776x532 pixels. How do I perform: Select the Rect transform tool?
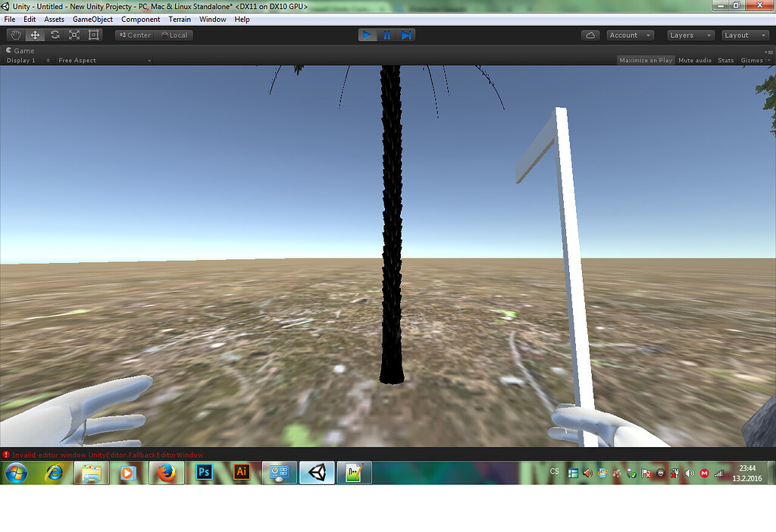point(93,35)
